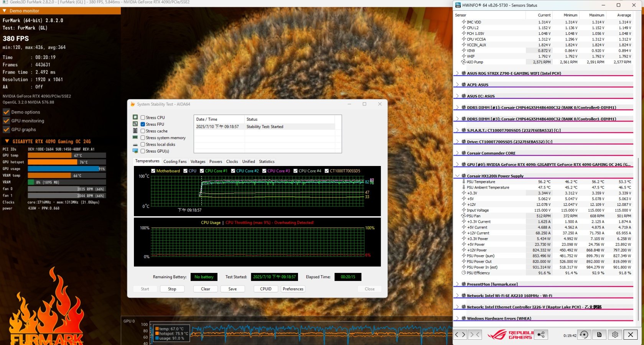This screenshot has height=345, width=644.
Task: Uncheck the Stress FPU option
Action: [x=143, y=124]
